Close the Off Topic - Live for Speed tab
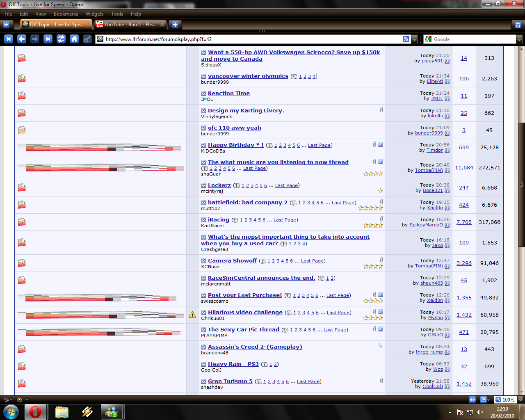Viewport: 525px width, 420px height. coord(89,25)
